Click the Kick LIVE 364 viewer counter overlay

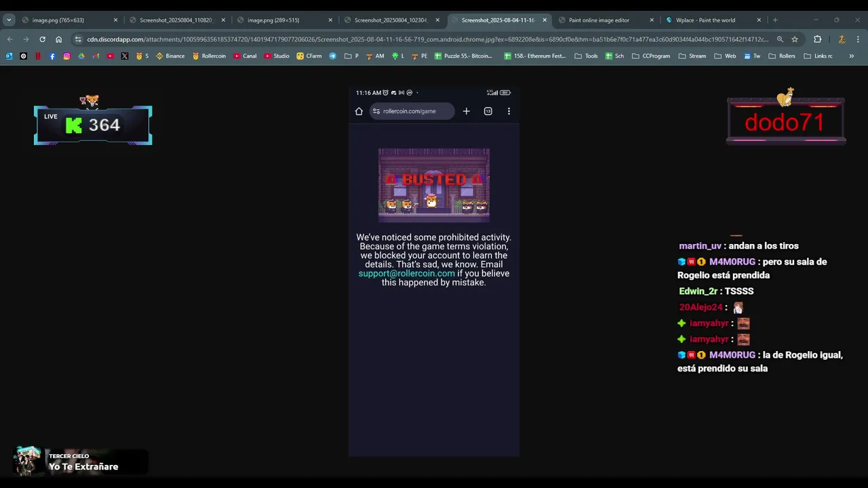point(93,125)
